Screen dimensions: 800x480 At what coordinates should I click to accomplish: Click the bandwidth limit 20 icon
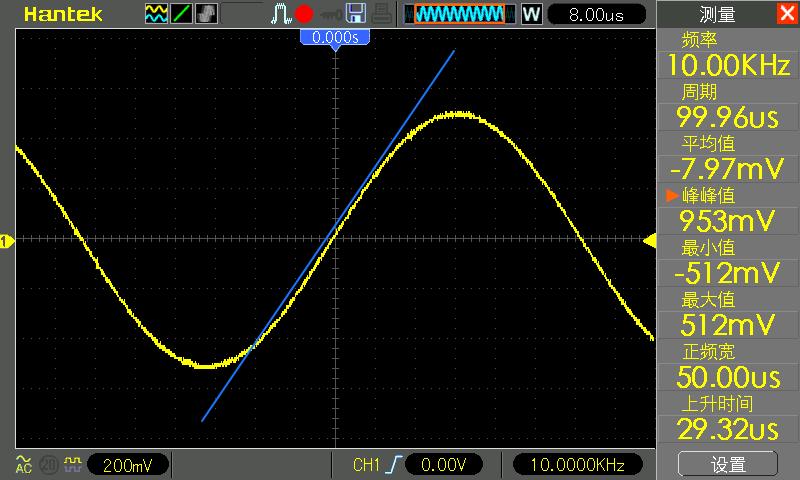pyautogui.click(x=48, y=465)
